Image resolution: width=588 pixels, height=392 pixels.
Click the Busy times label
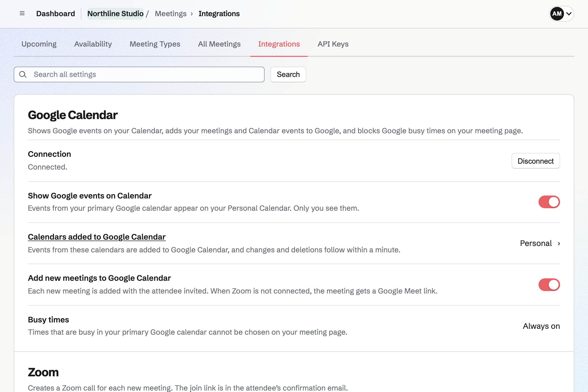click(49, 319)
